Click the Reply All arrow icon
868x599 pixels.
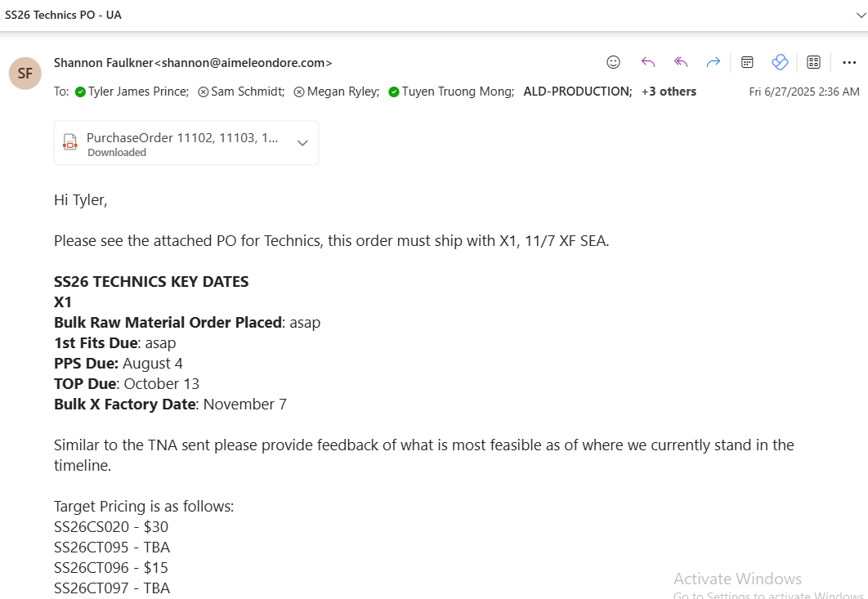(681, 62)
